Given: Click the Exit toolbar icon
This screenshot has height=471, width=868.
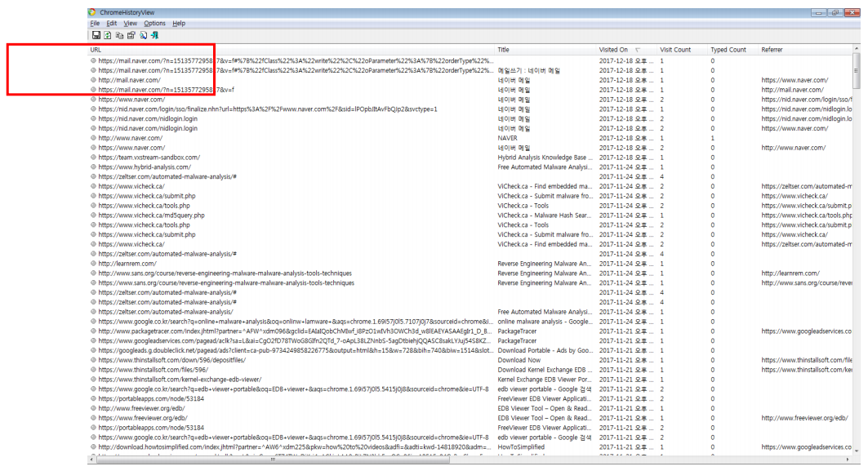Looking at the screenshot, I should pyautogui.click(x=155, y=35).
